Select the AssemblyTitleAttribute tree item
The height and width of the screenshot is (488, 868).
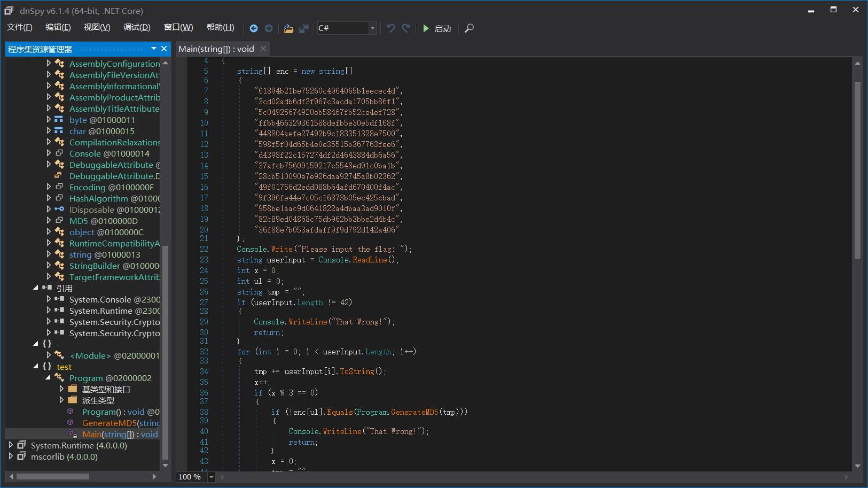pyautogui.click(x=114, y=109)
